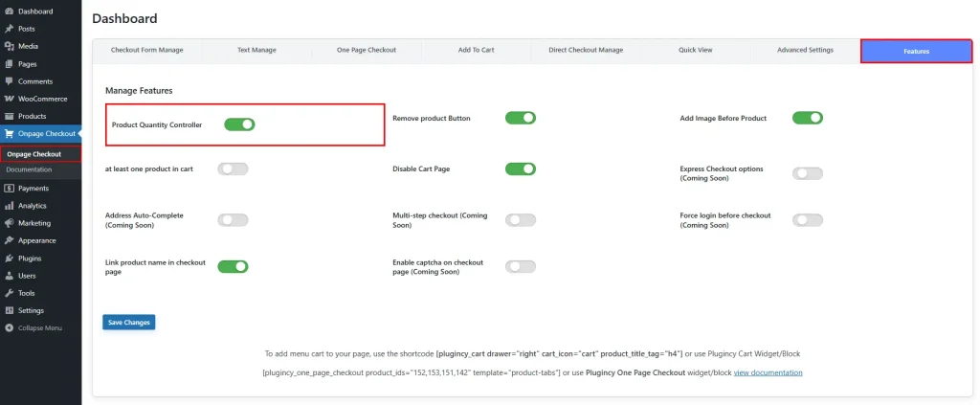Viewport: 980px width, 405px height.
Task: Click the Save Changes button
Action: point(129,323)
